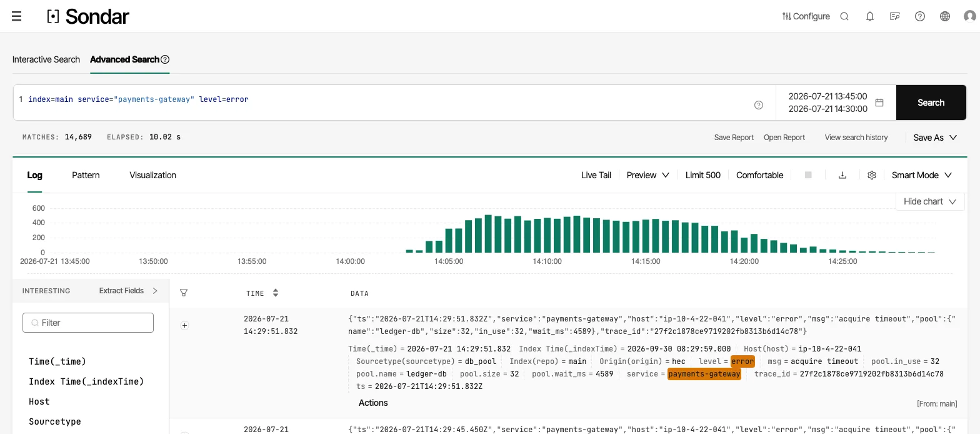This screenshot has height=434, width=980.
Task: Click the Limit 500 setting
Action: point(703,175)
